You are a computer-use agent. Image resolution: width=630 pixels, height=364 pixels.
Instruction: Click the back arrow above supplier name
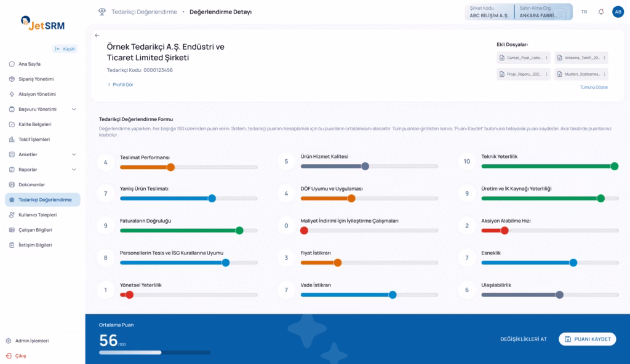pyautogui.click(x=97, y=36)
